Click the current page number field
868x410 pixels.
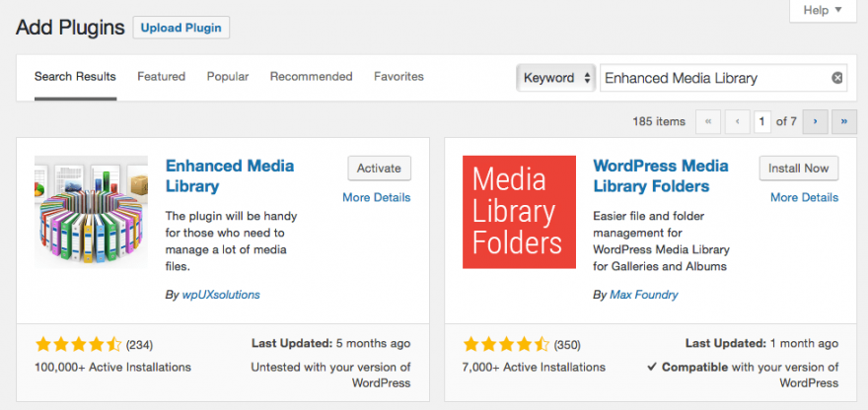coord(761,122)
